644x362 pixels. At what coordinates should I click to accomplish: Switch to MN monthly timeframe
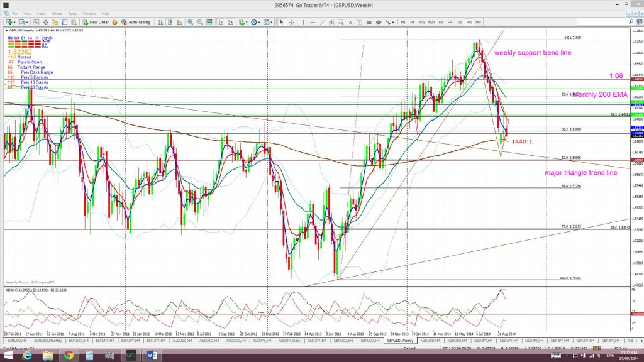coord(479,22)
